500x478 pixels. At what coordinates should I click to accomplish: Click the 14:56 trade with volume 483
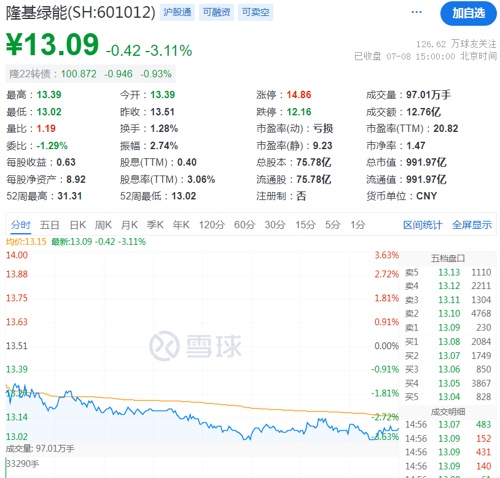click(448, 425)
